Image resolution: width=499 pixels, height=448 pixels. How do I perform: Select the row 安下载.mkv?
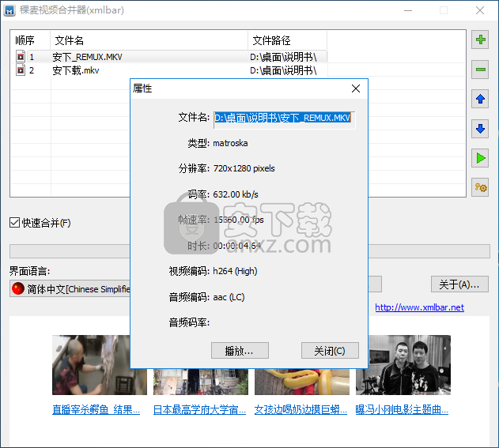[x=171, y=70]
